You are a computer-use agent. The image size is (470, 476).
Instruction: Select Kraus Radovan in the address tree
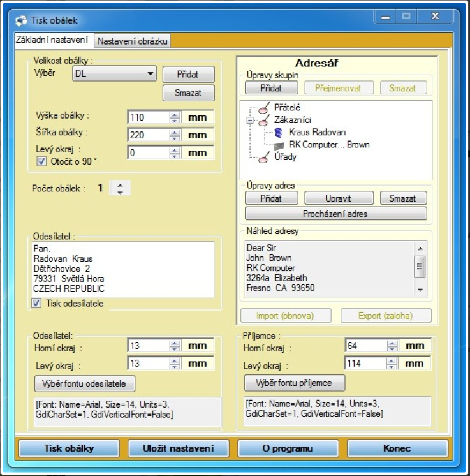coord(317,132)
